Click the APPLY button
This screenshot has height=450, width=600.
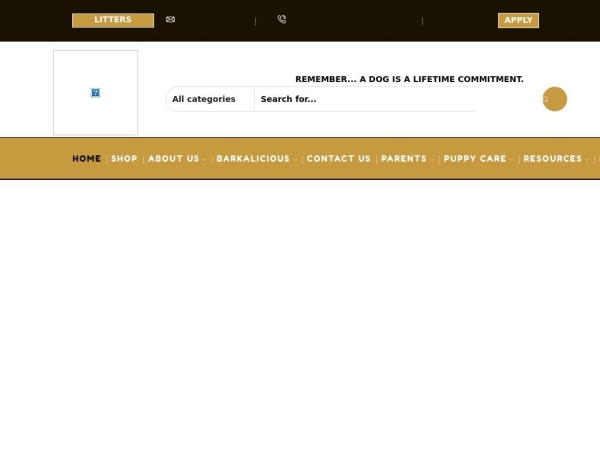(x=518, y=21)
